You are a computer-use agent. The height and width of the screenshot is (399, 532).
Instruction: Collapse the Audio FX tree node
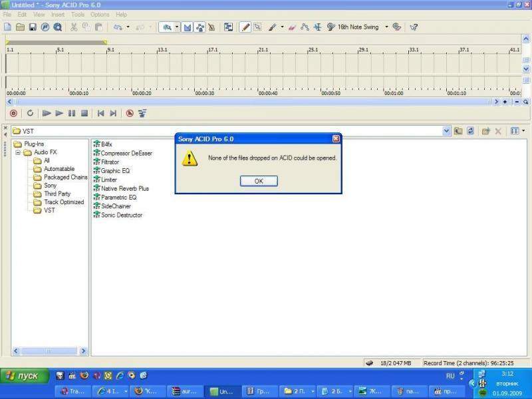(18, 152)
